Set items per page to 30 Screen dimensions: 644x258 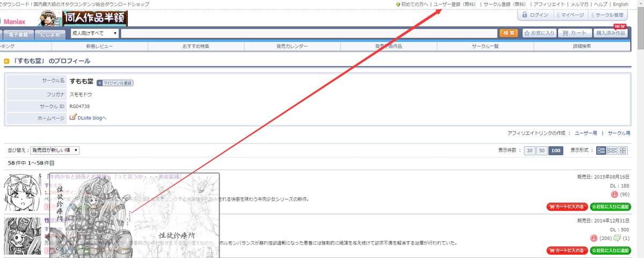click(530, 150)
